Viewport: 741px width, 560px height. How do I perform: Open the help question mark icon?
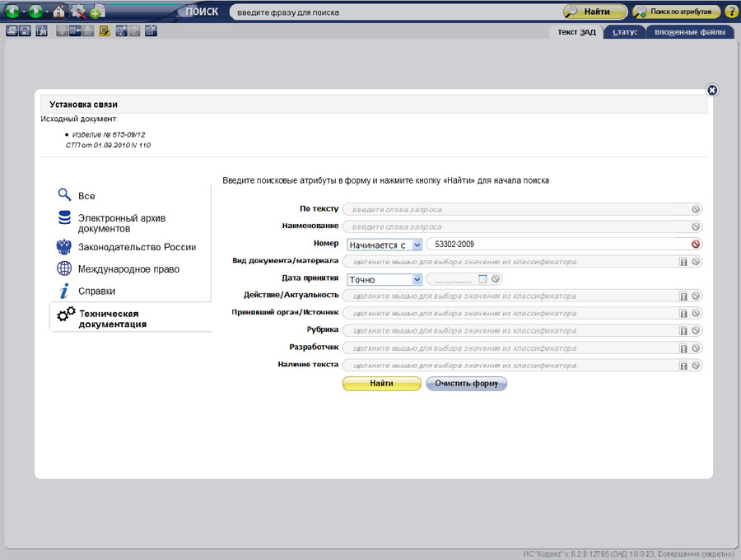coord(731,12)
